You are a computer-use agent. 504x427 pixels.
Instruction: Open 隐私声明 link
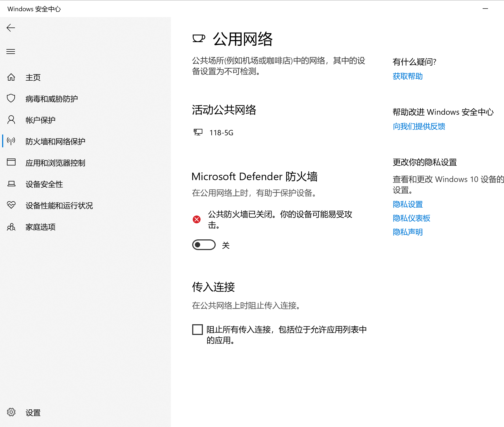click(x=408, y=232)
